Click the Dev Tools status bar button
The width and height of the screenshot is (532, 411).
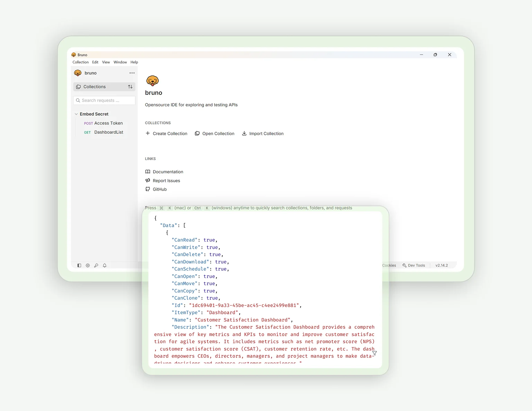click(414, 265)
